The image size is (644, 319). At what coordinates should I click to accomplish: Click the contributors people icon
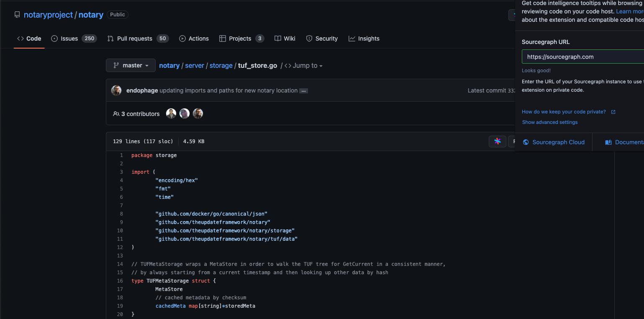(x=116, y=114)
